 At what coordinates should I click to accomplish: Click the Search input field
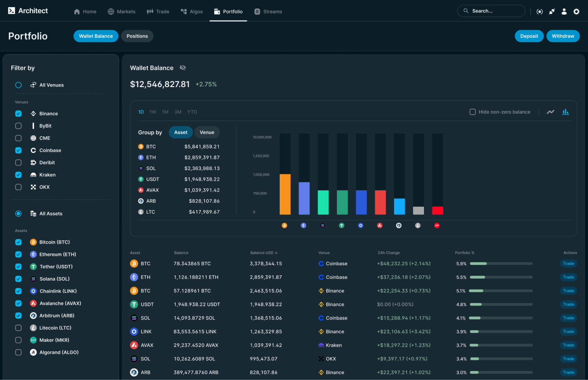click(x=490, y=11)
